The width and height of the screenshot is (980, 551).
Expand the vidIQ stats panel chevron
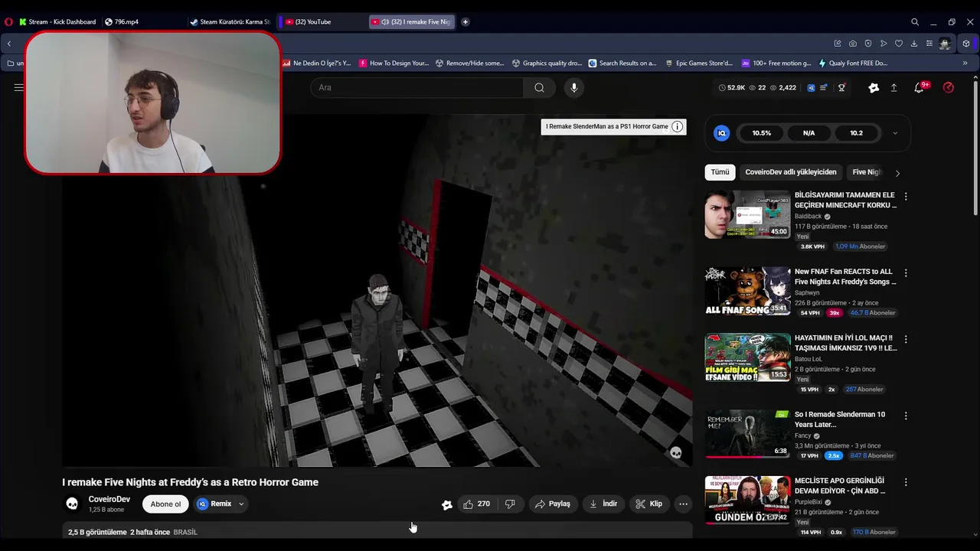coord(895,133)
